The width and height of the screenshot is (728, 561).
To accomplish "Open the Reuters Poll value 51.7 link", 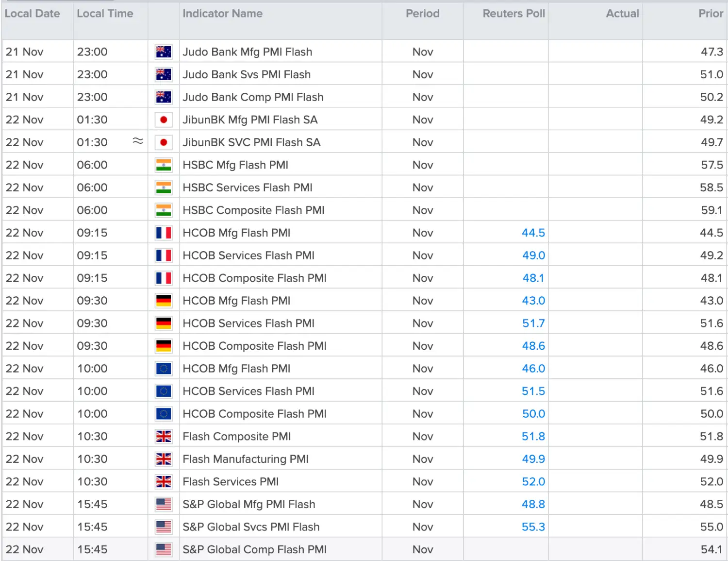I will [533, 323].
